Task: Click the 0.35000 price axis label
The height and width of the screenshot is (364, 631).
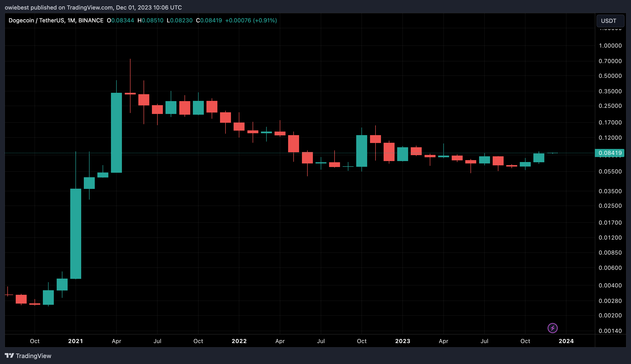Action: [610, 91]
